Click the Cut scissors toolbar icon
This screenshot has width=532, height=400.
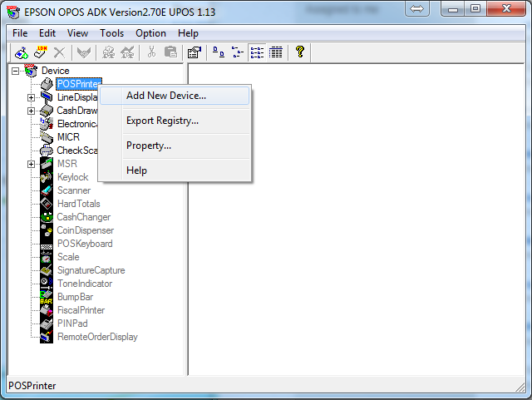point(151,52)
